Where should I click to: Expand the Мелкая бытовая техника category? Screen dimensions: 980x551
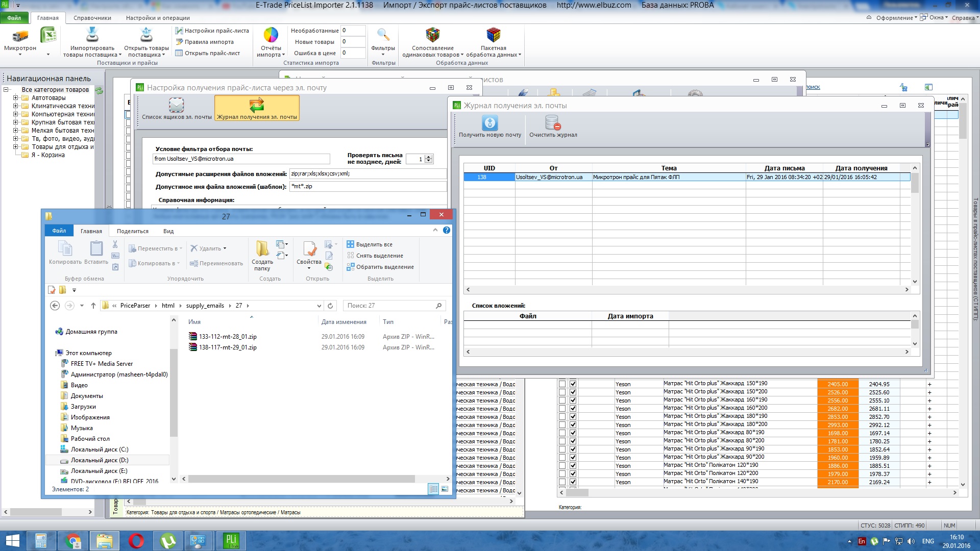point(15,131)
